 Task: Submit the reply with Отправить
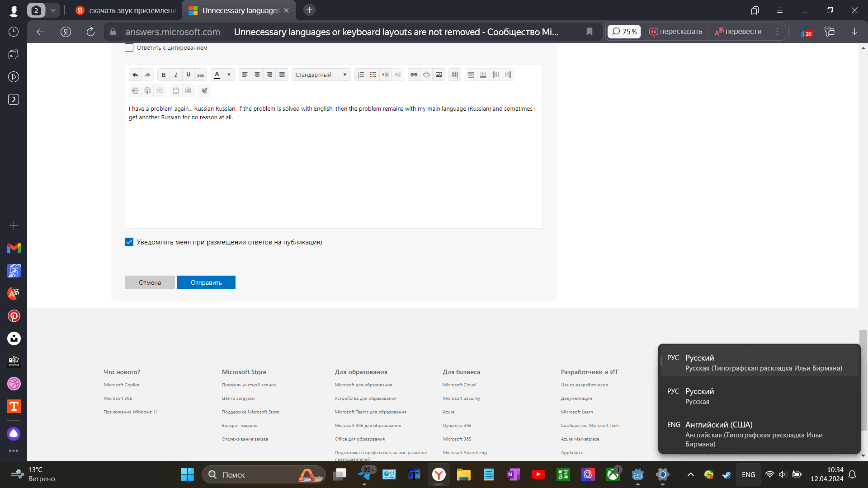pyautogui.click(x=206, y=282)
